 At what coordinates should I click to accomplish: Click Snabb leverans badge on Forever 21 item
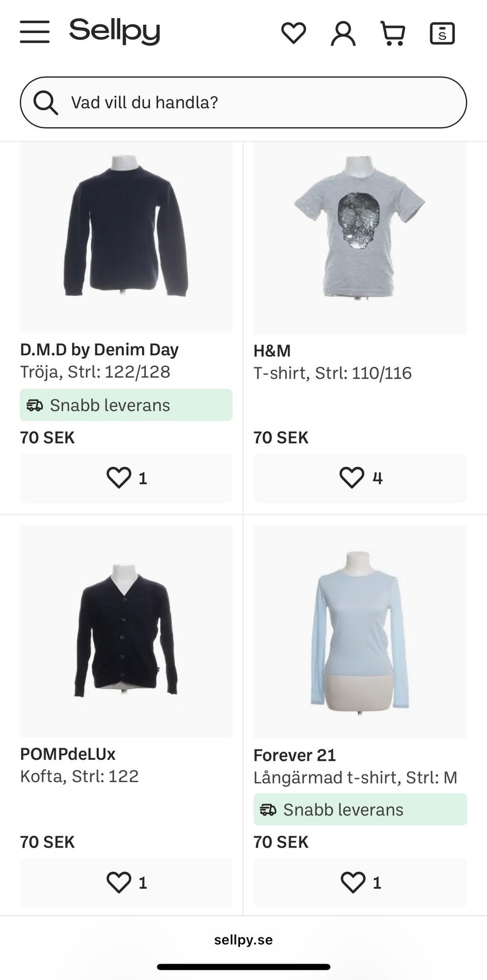pyautogui.click(x=360, y=809)
